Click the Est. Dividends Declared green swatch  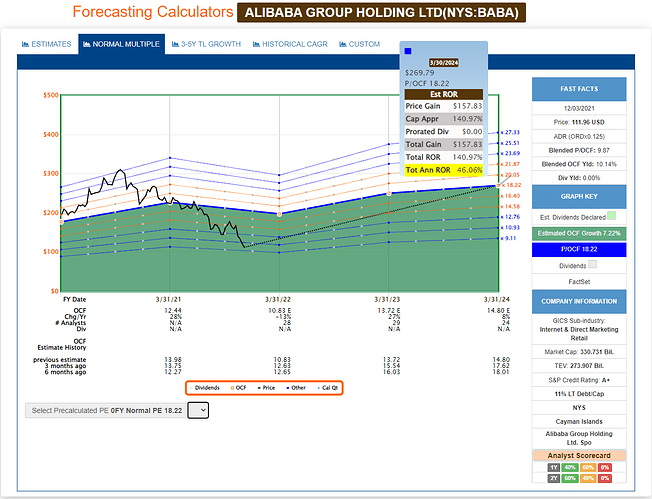pos(611,215)
